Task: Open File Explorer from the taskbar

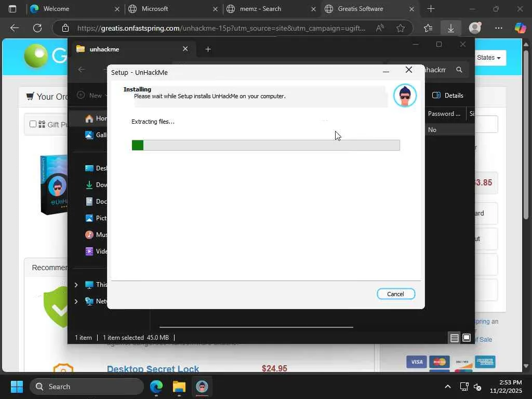Action: (x=179, y=387)
